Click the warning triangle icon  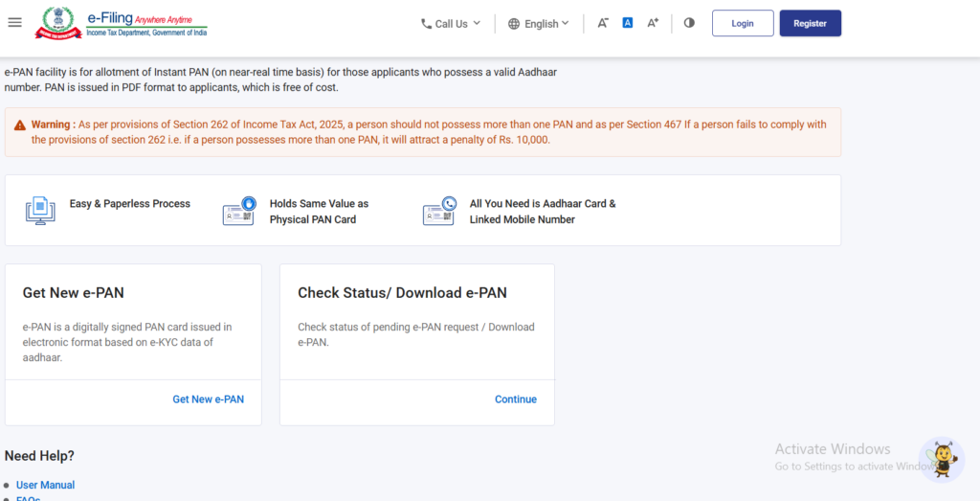coord(20,125)
